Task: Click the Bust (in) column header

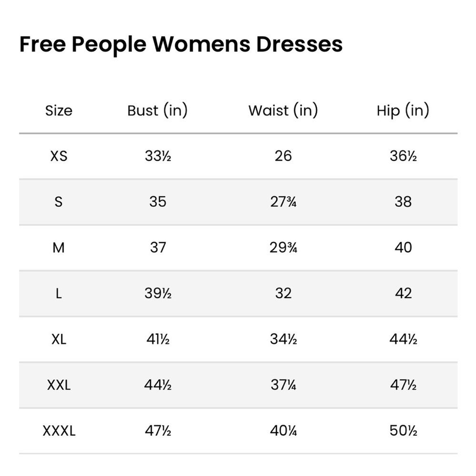Action: coord(157,110)
